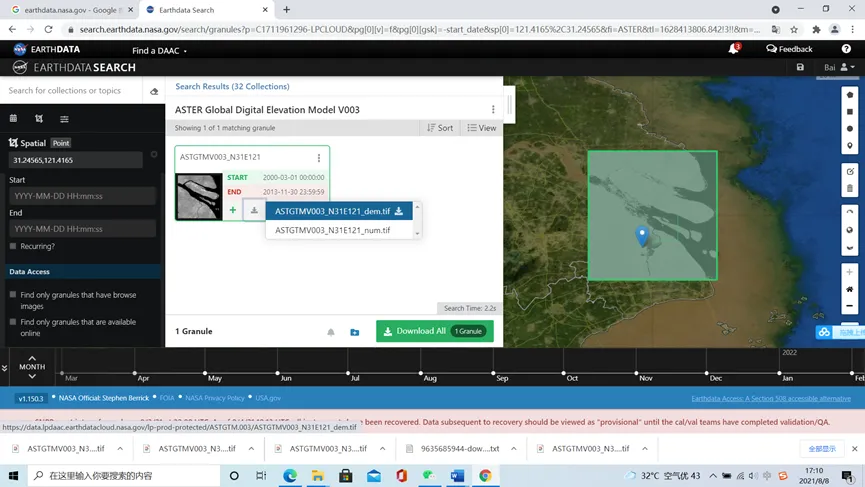Zoom out on the map
Viewport: 865px width, 487px height.
point(850,306)
